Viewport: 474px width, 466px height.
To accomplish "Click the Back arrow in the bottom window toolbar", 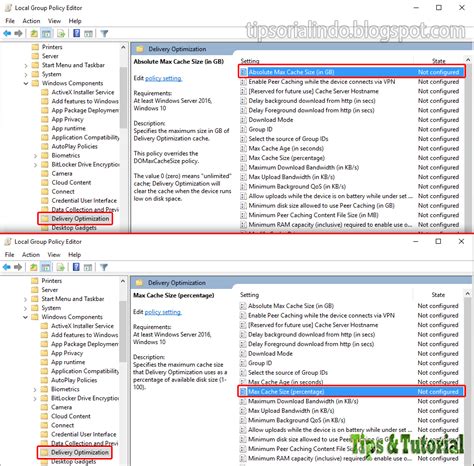I will tap(7, 267).
